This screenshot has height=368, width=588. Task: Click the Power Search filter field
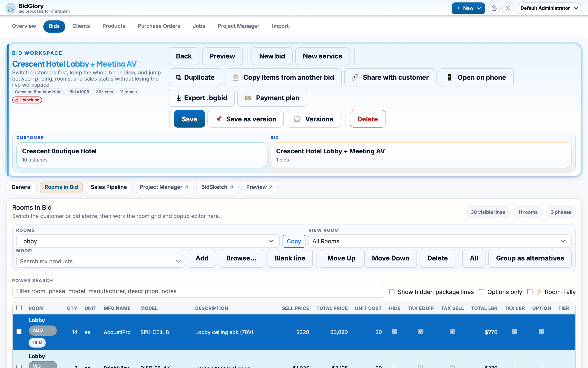[198, 291]
